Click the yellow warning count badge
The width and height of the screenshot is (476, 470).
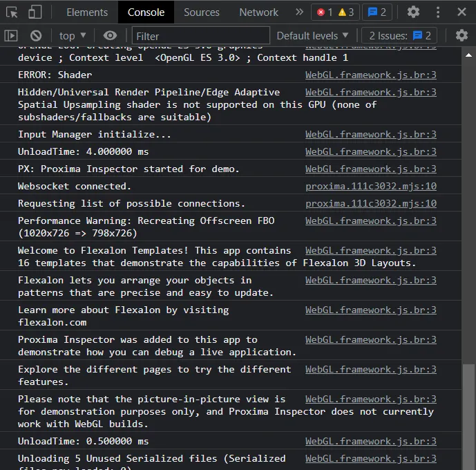pos(346,12)
